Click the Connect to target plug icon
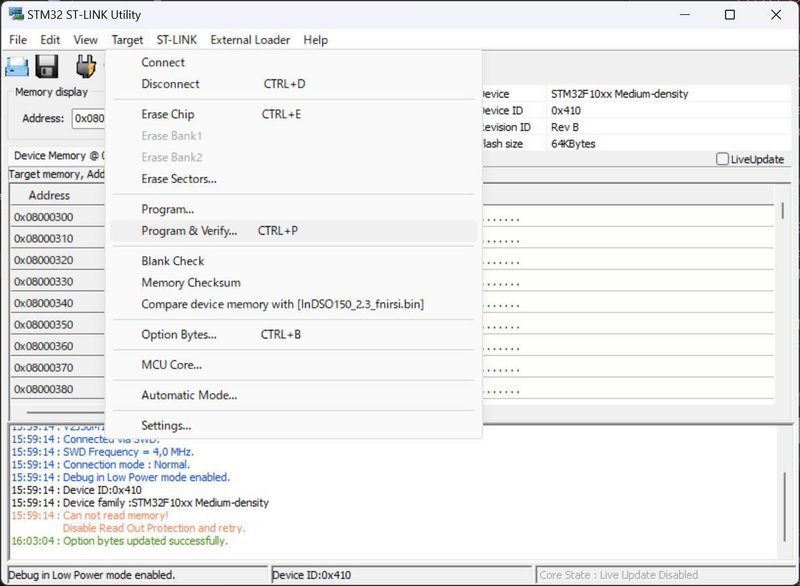The height and width of the screenshot is (586, 800). pos(86,66)
